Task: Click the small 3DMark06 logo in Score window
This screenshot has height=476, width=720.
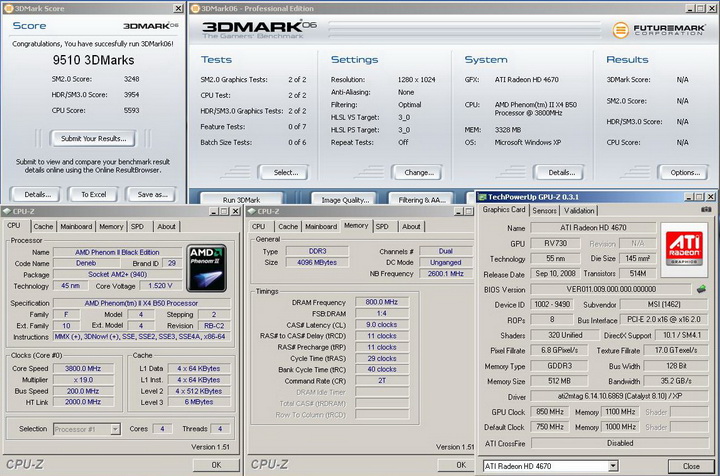Action: pyautogui.click(x=151, y=26)
